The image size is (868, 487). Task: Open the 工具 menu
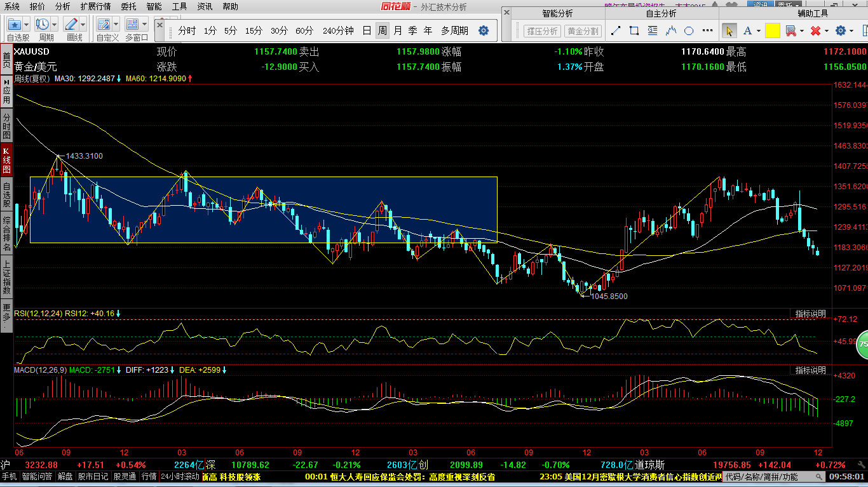pos(179,6)
